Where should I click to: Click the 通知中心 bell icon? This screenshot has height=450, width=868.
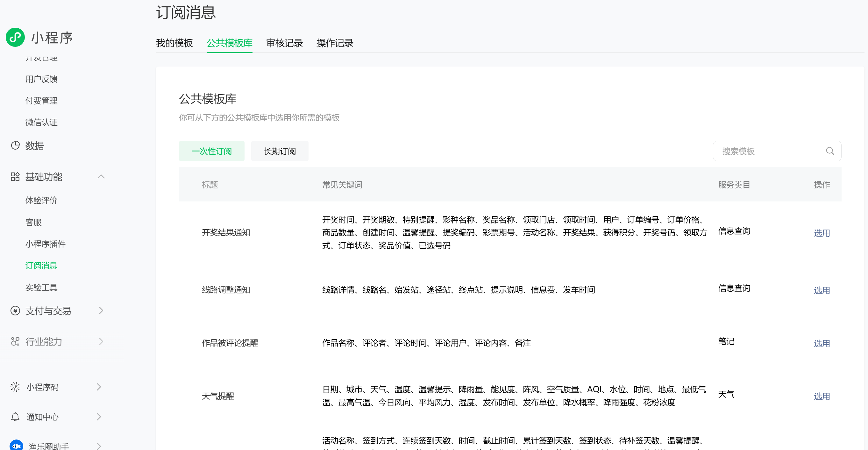pyautogui.click(x=15, y=417)
